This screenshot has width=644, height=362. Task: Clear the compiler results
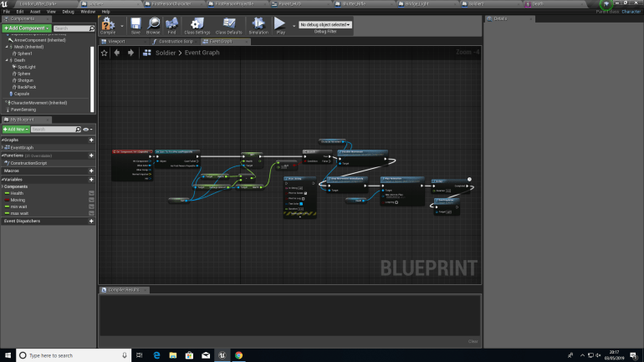(473, 341)
